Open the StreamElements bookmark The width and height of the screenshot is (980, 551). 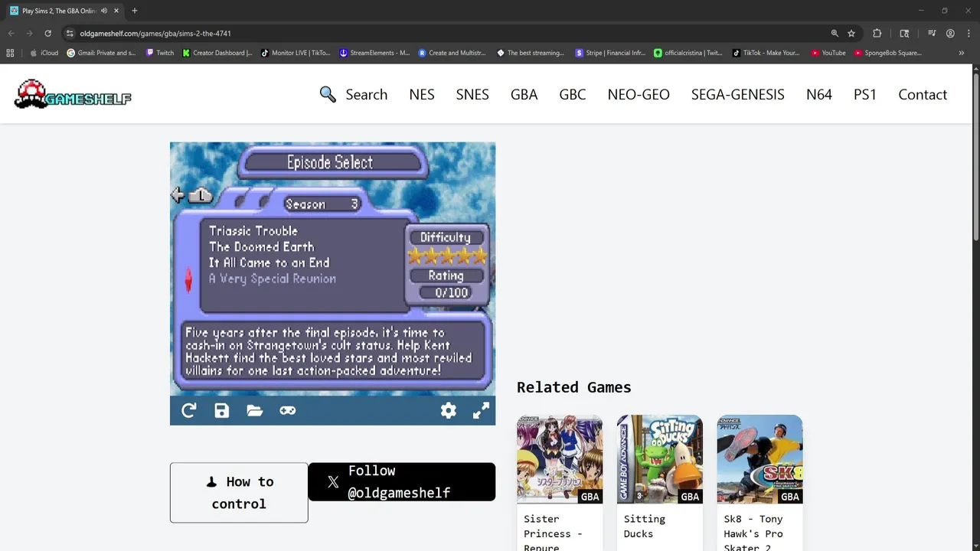coord(374,53)
